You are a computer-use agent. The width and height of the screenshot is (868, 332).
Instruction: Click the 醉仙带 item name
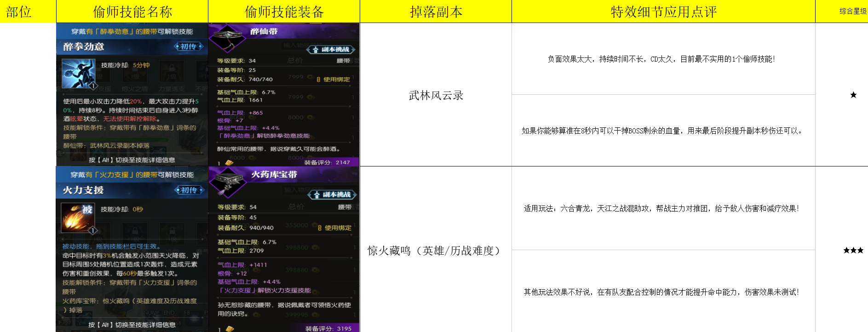pos(264,31)
